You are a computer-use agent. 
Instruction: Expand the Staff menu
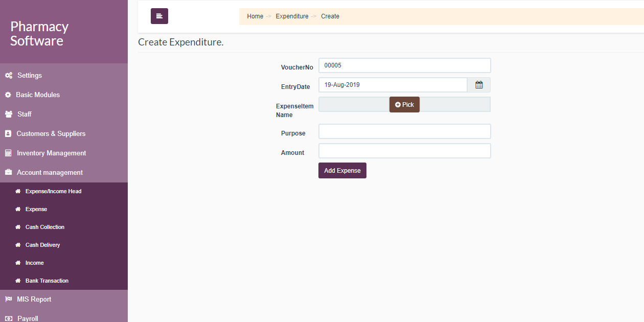(64, 114)
